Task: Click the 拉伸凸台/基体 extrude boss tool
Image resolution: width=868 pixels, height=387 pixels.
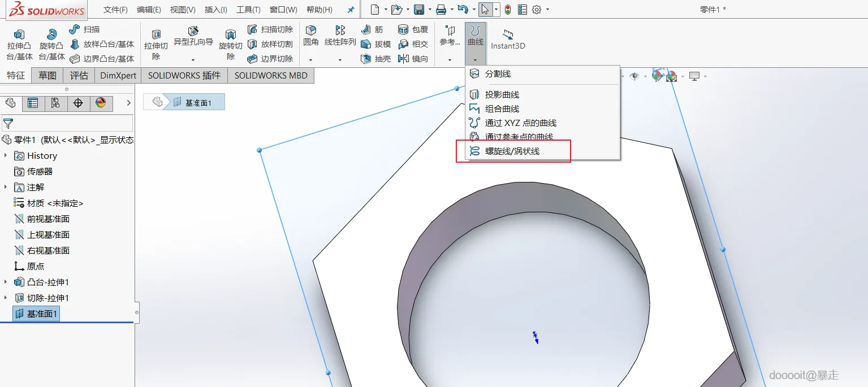Action: (x=19, y=45)
